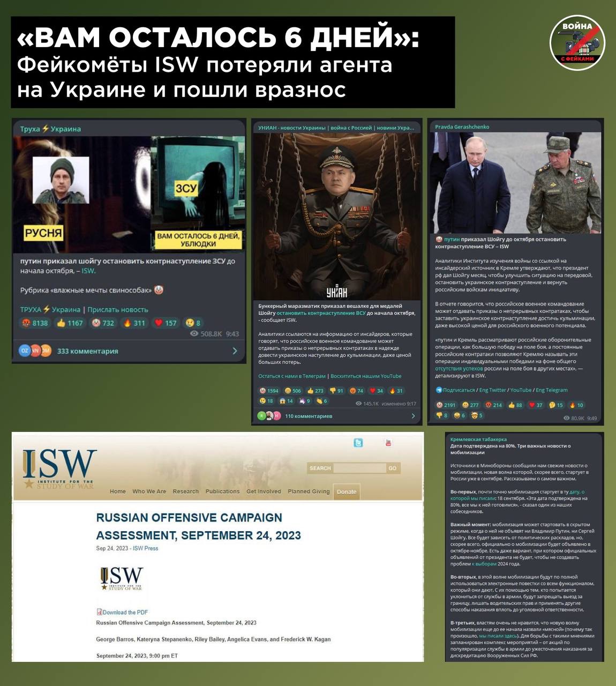Open the Shoigu on swing illustration
616x686 pixels.
pos(336,217)
